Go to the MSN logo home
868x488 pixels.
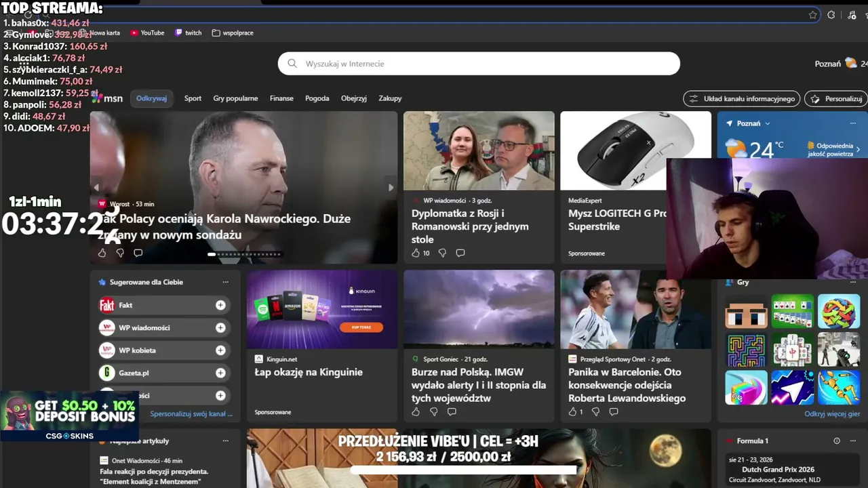(x=108, y=98)
